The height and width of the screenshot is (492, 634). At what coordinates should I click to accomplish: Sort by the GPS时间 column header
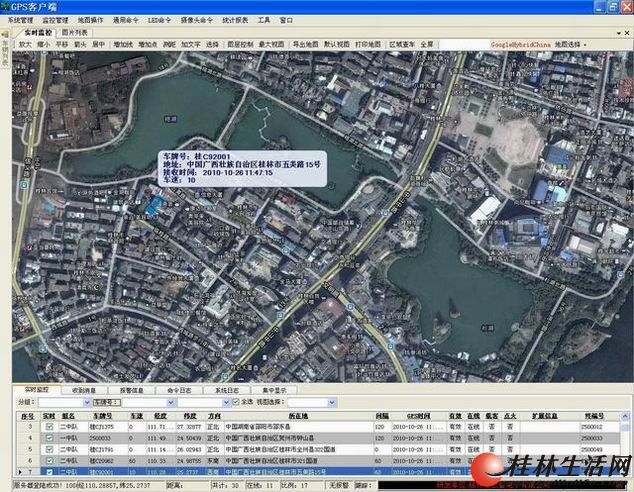click(x=418, y=416)
